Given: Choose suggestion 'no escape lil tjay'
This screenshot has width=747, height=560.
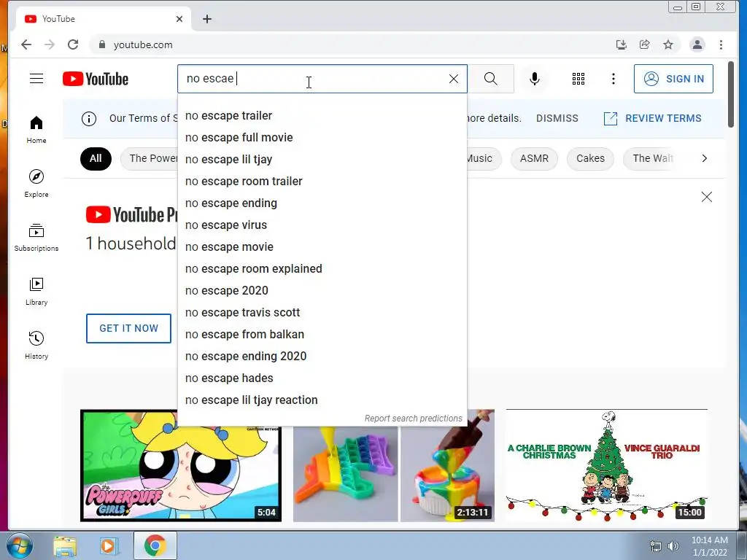Looking at the screenshot, I should click(322, 160).
